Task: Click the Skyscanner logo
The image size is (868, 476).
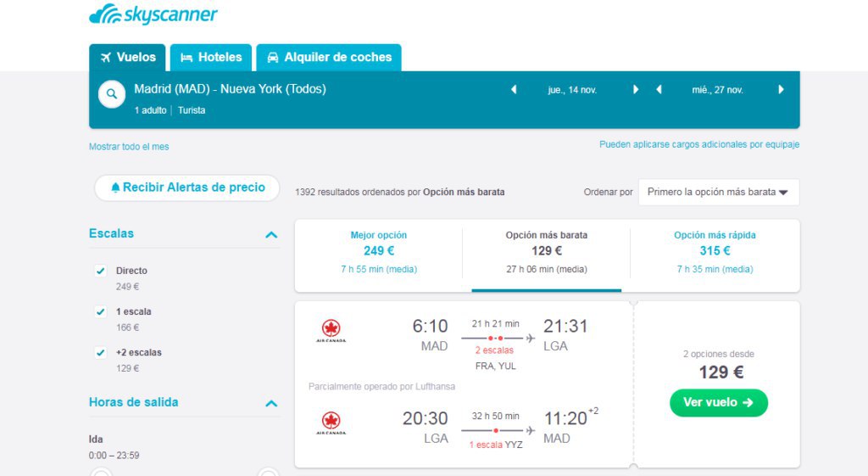Action: point(153,14)
